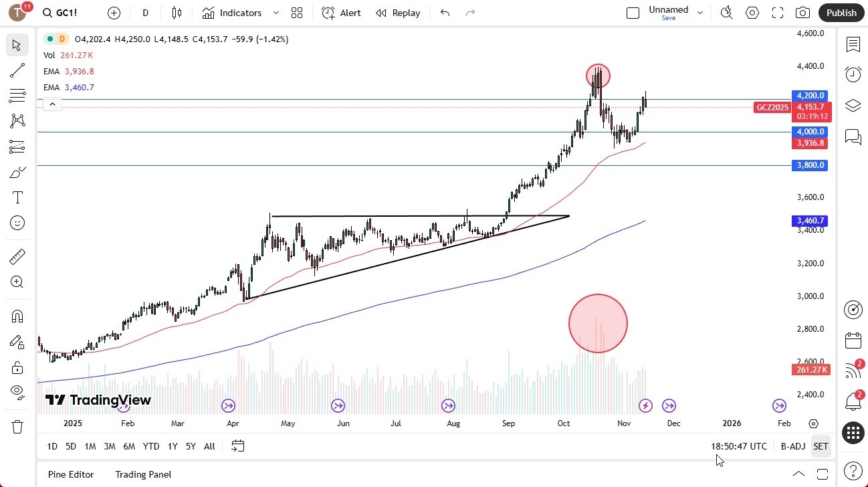Select the measure ruler tool
Image resolution: width=868 pixels, height=487 pixels.
17,256
